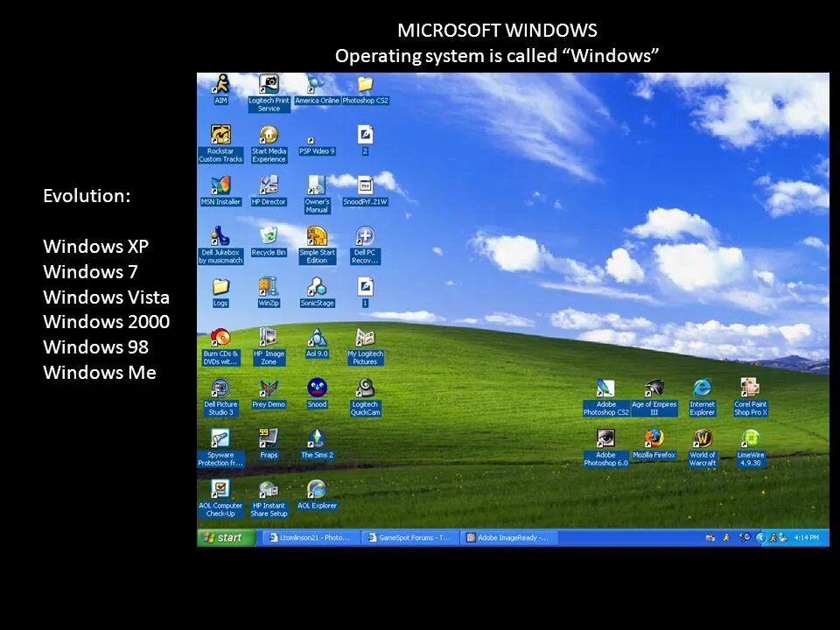This screenshot has height=630, width=840.
Task: Launch Fraps from the desktop
Action: point(269,444)
